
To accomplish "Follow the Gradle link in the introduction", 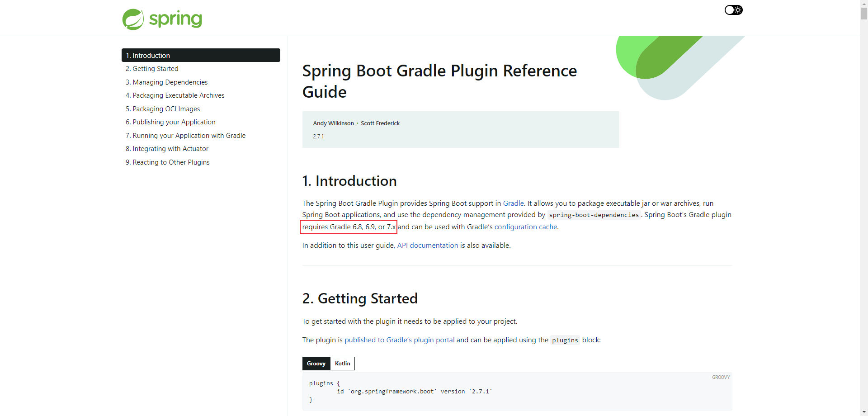I will click(x=514, y=203).
